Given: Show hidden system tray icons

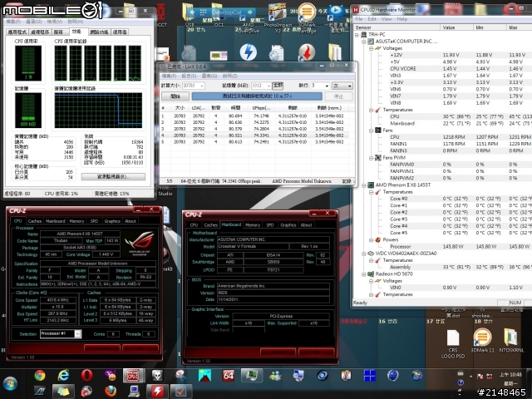Looking at the screenshot, I should (471, 377).
